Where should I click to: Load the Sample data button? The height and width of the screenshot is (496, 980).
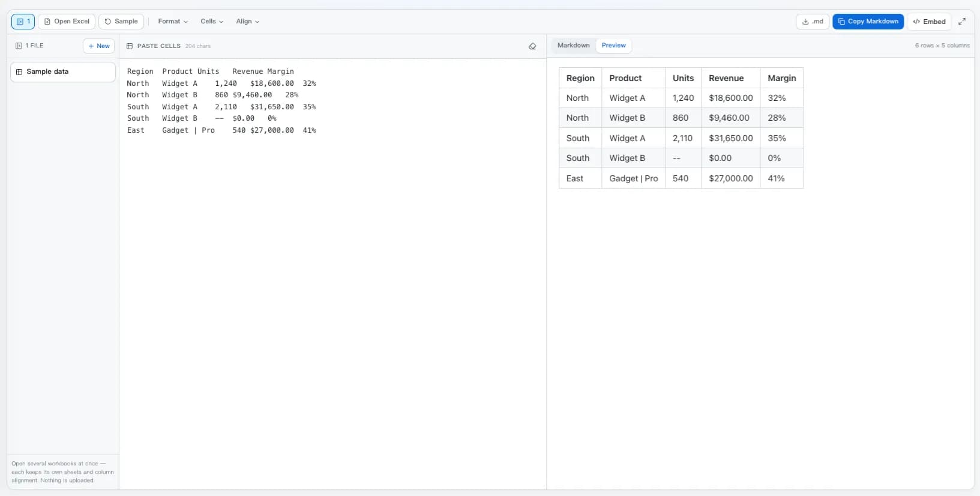pyautogui.click(x=121, y=22)
